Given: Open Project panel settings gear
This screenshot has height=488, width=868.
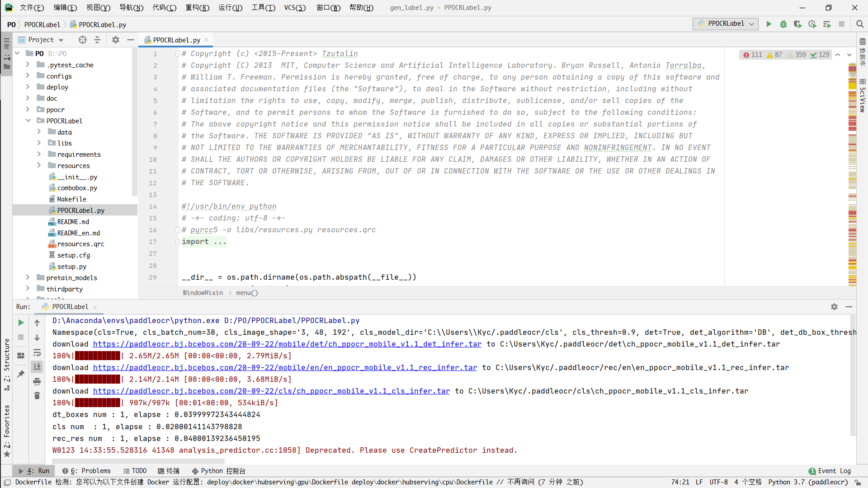Looking at the screenshot, I should click(x=116, y=40).
